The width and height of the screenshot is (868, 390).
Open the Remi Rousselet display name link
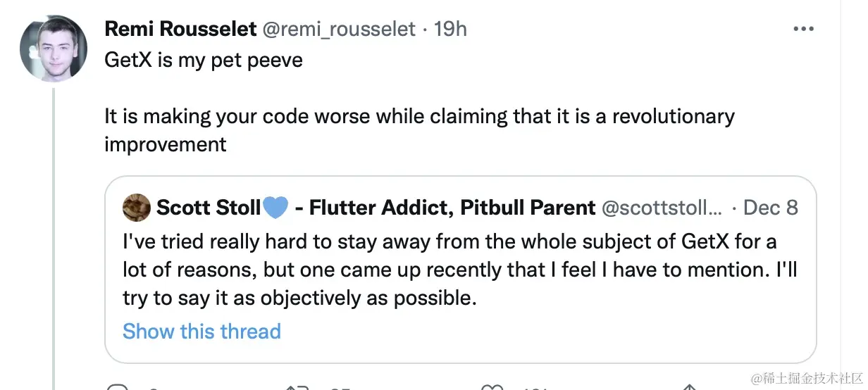180,29
